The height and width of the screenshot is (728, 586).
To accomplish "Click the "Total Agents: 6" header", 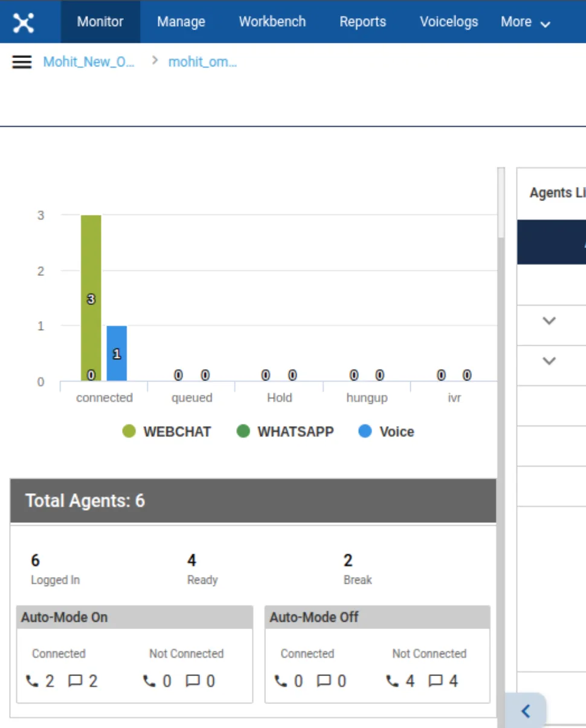I will point(253,500).
